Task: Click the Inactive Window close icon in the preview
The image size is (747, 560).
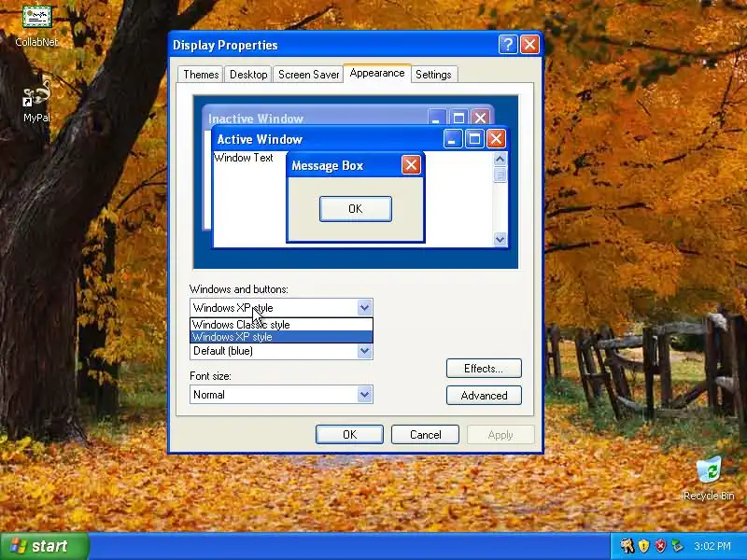Action: [480, 118]
